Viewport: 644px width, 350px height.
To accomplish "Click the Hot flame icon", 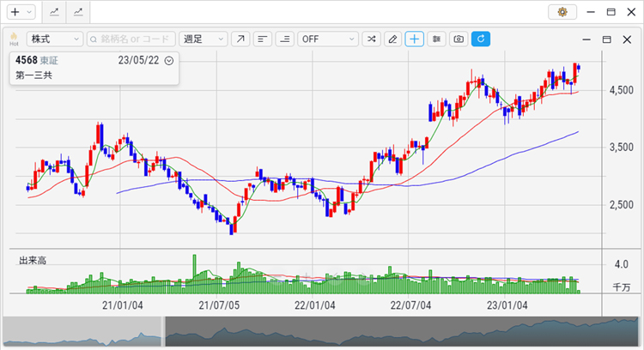I will (14, 39).
